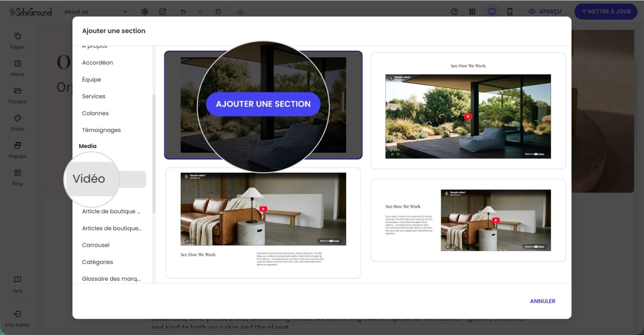Go to Site Admin

[18, 319]
